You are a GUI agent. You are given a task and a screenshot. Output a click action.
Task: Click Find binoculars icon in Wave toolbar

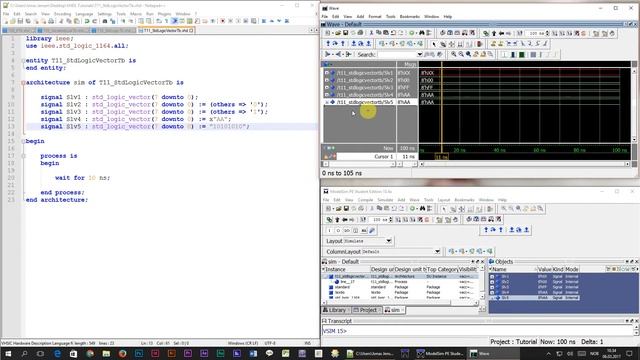point(421,33)
